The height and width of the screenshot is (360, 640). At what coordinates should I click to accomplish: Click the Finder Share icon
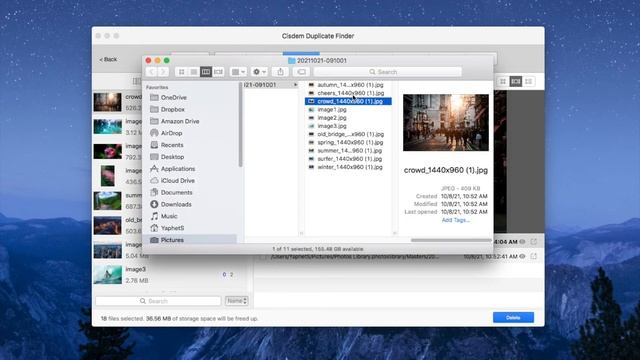(x=280, y=72)
